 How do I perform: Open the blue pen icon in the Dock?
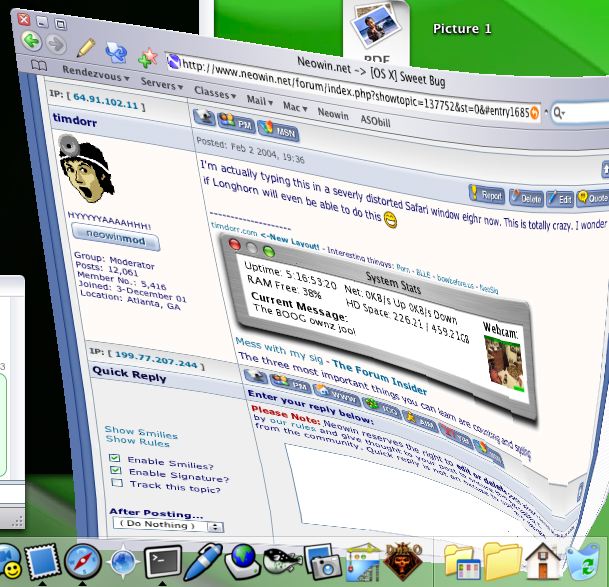pos(203,562)
